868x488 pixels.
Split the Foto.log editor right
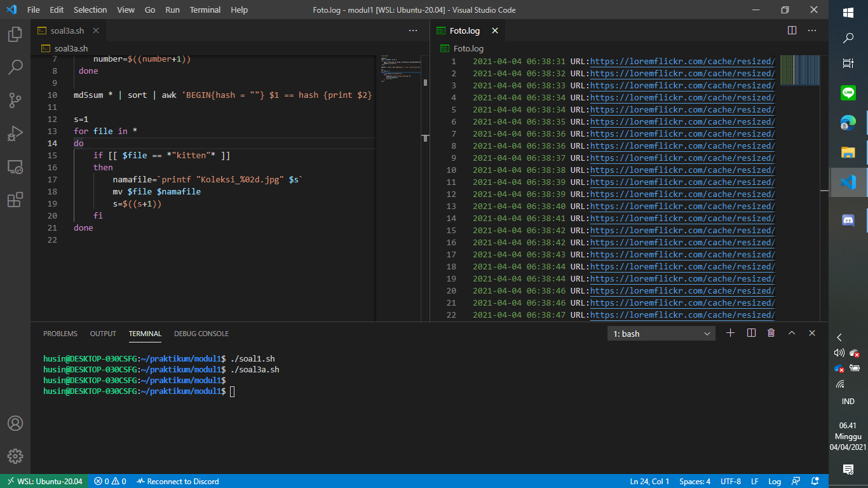coord(792,30)
